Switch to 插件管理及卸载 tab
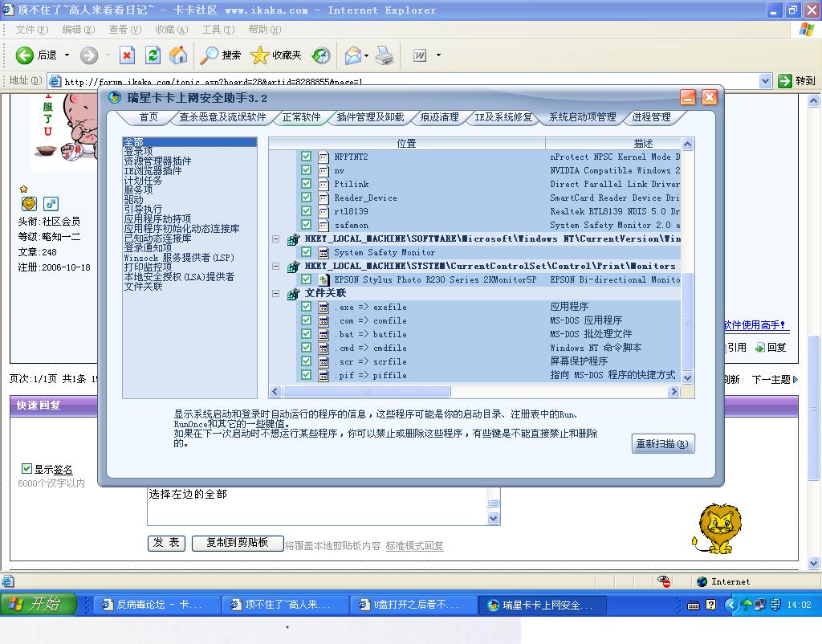 pos(370,117)
